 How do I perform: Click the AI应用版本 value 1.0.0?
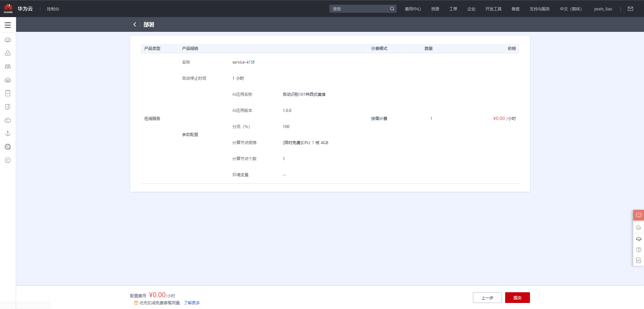(287, 110)
